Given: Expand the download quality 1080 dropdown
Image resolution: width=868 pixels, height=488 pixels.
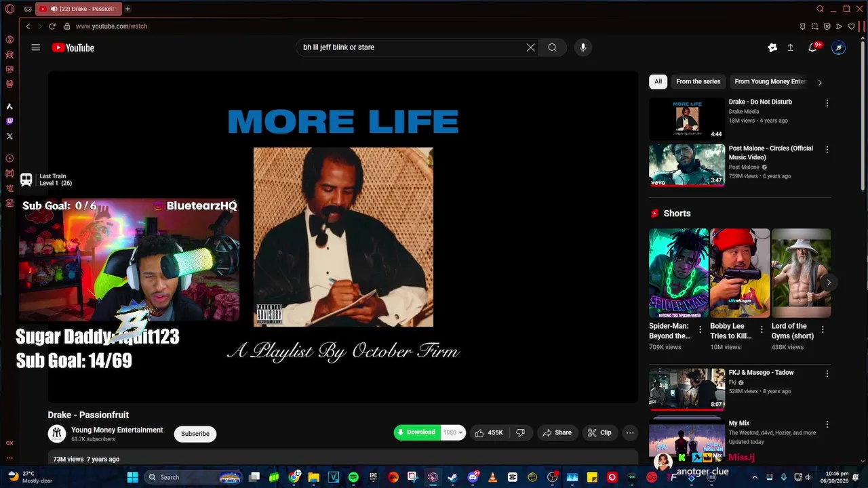Looking at the screenshot, I should tap(454, 432).
